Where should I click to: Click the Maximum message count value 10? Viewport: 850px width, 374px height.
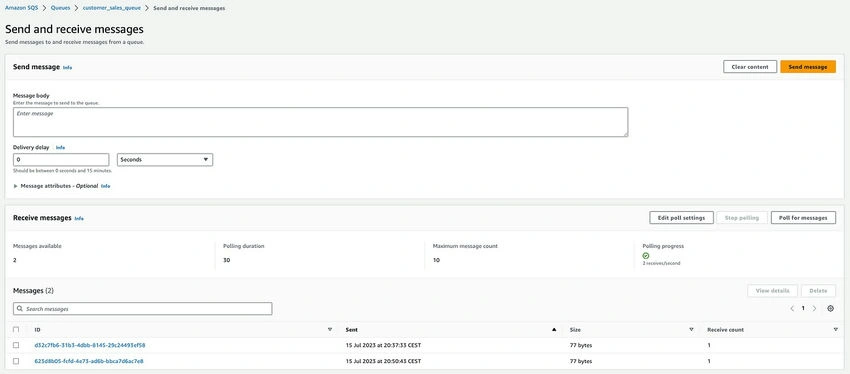(436, 260)
